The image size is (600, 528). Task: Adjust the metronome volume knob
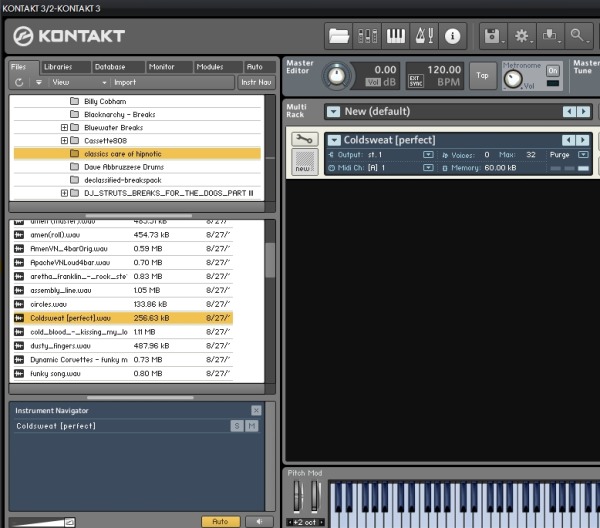tap(513, 79)
